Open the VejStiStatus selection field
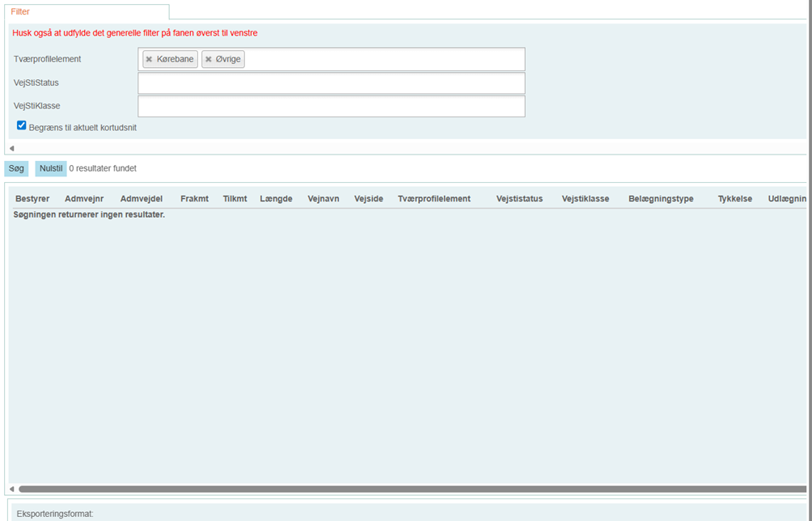812x521 pixels. [331, 83]
